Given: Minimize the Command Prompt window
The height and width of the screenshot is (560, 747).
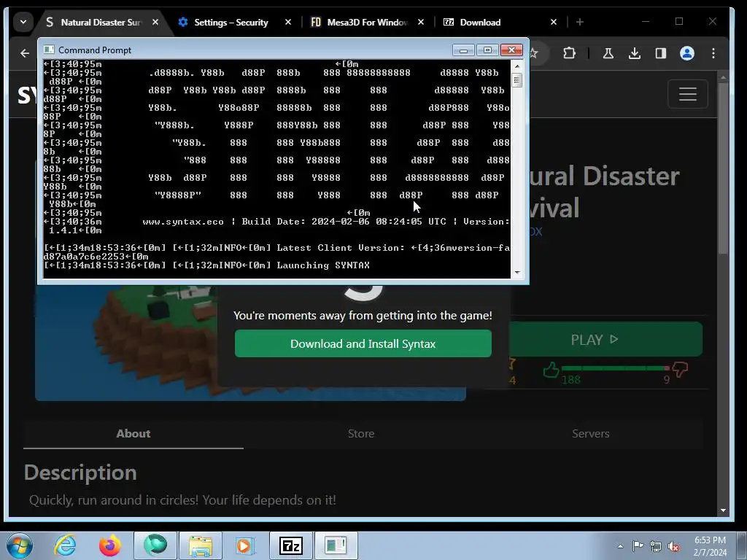Looking at the screenshot, I should pos(463,50).
